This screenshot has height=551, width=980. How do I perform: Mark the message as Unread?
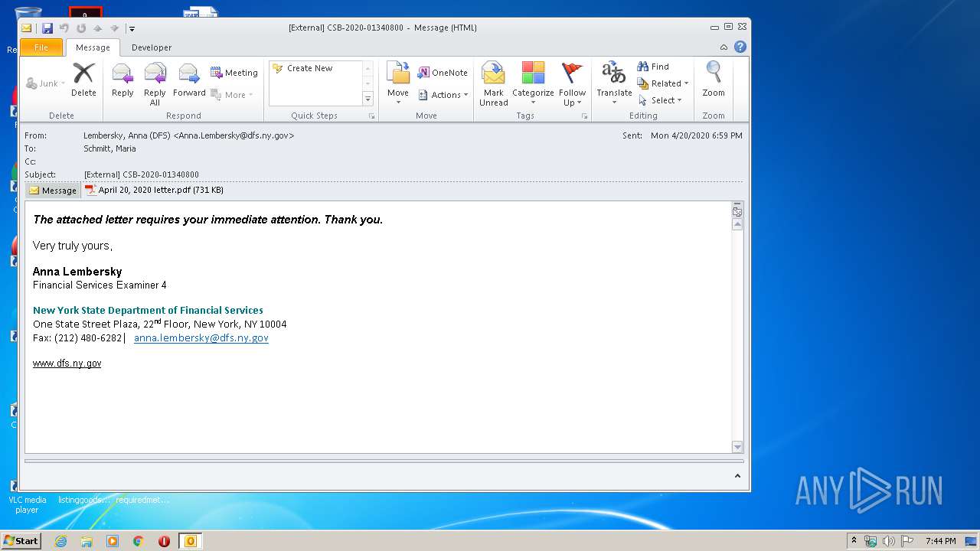pyautogui.click(x=494, y=84)
